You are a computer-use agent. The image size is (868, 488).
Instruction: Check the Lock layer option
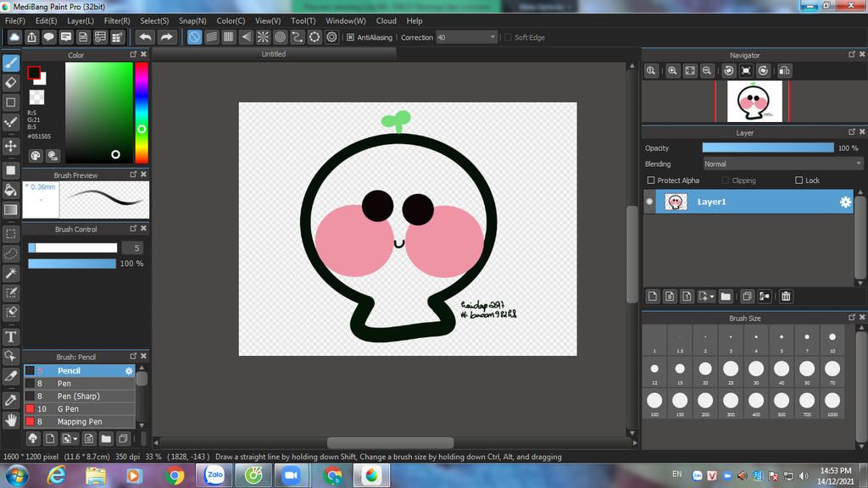click(798, 180)
